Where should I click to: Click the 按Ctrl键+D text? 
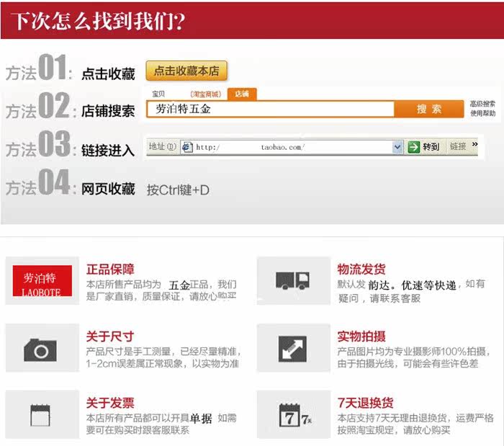[x=178, y=190]
